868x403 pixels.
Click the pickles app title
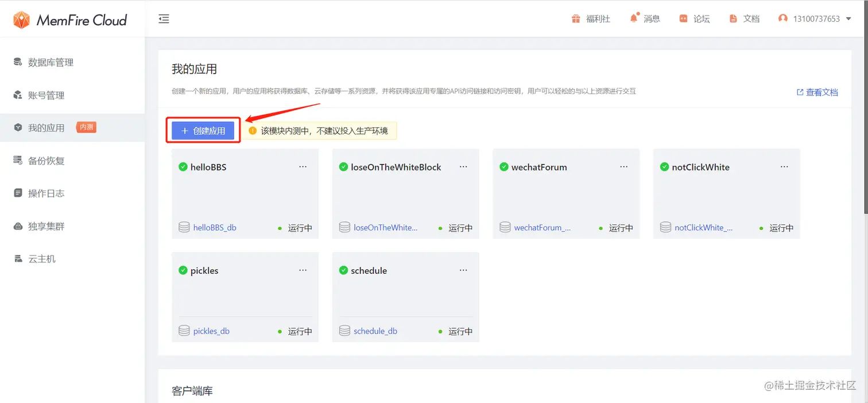point(204,270)
